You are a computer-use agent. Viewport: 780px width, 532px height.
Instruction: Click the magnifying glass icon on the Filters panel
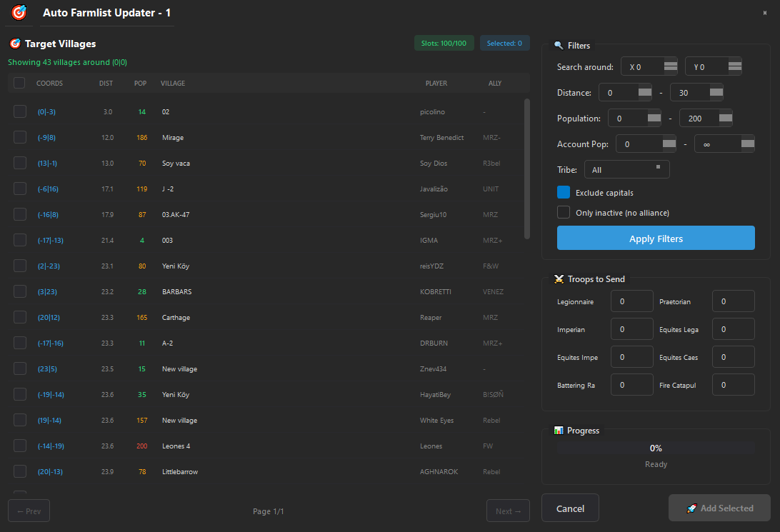[x=559, y=46]
